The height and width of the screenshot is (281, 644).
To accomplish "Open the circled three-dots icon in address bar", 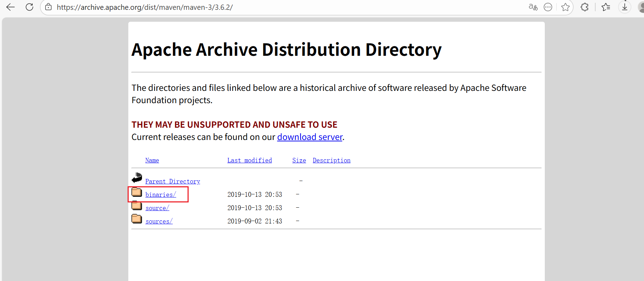I will point(548,7).
